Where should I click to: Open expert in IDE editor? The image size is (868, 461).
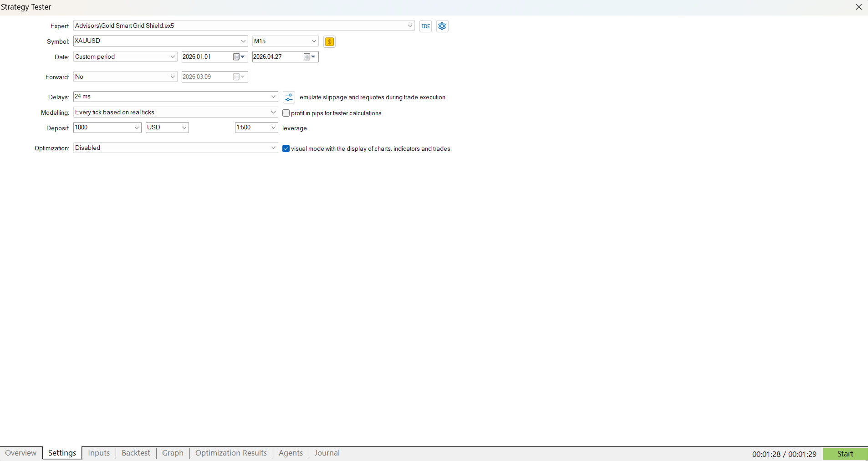click(x=425, y=26)
